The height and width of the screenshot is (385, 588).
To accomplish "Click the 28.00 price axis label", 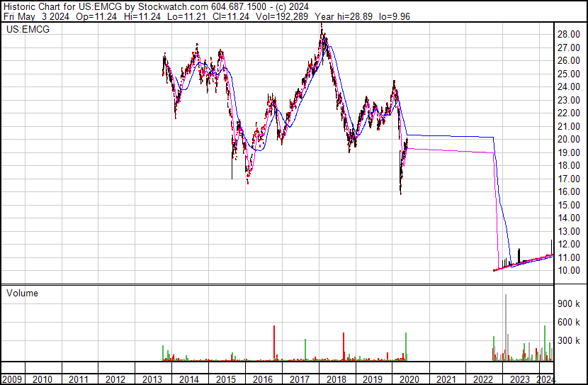I will (570, 34).
